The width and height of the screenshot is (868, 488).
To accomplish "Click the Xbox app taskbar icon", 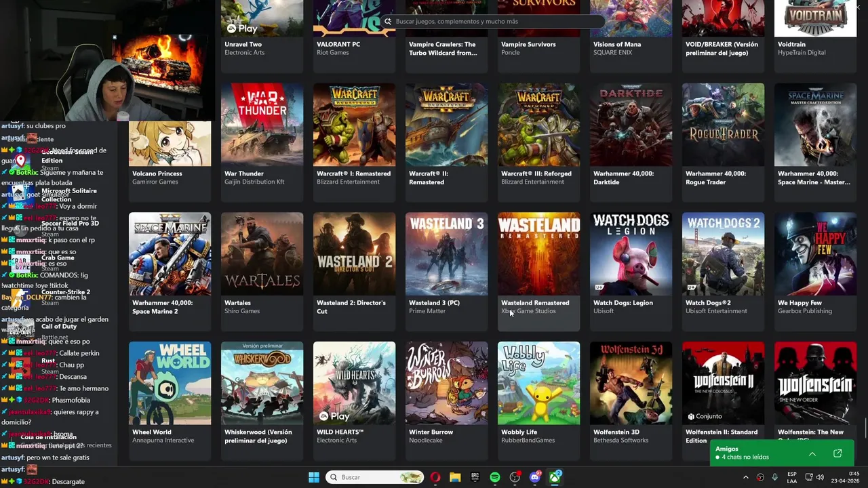I will click(x=555, y=477).
